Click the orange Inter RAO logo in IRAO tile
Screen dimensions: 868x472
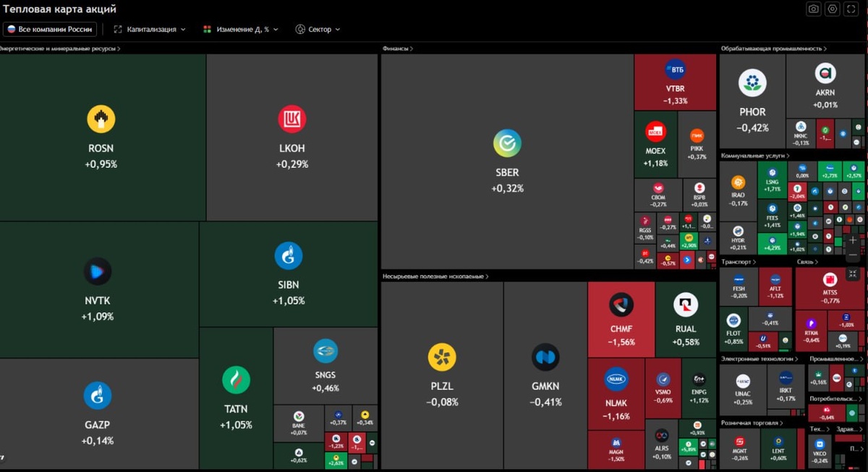(739, 182)
